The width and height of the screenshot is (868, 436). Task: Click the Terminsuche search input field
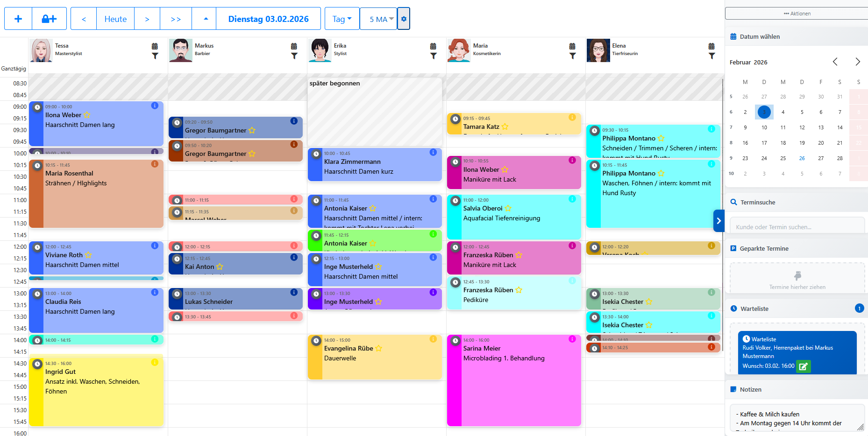coord(797,227)
